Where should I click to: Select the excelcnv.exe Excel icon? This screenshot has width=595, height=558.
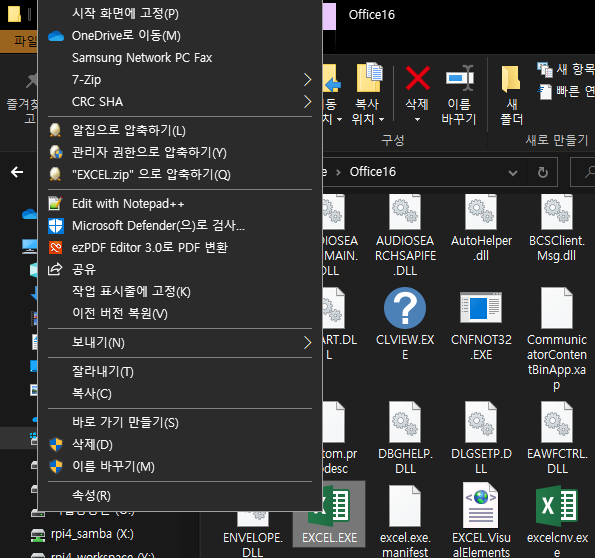(557, 506)
